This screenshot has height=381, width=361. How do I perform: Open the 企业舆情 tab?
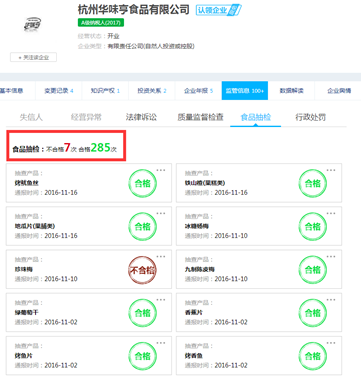click(x=339, y=91)
